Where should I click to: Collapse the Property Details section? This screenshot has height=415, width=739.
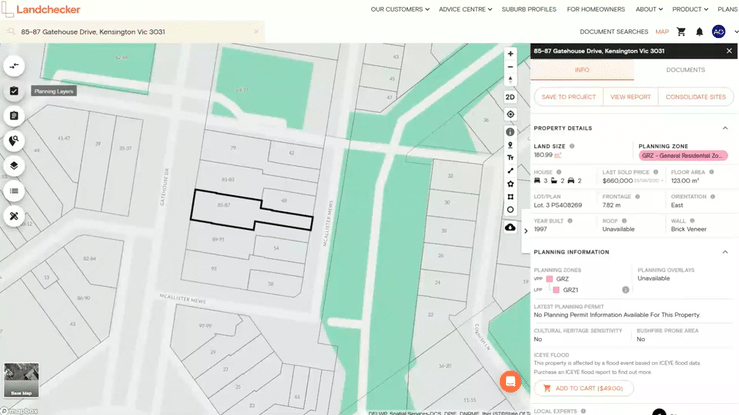pyautogui.click(x=725, y=128)
